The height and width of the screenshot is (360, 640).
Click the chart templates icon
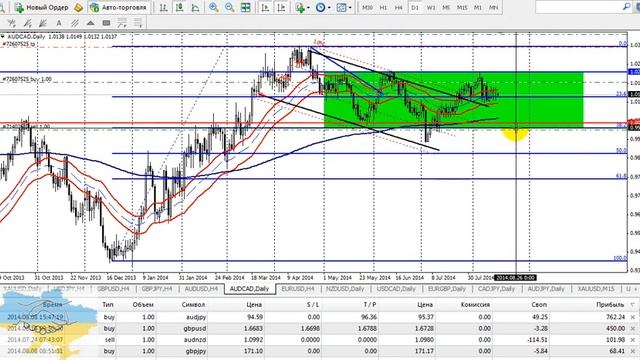pyautogui.click(x=341, y=7)
